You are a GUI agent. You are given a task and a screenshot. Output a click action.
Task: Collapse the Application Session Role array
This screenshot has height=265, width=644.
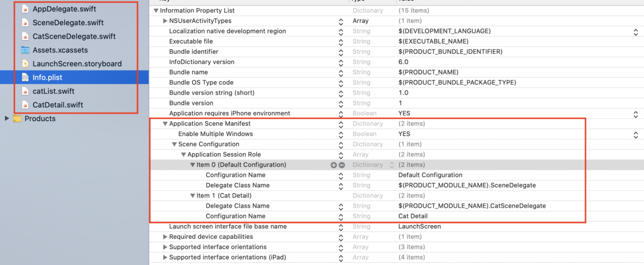(x=184, y=155)
